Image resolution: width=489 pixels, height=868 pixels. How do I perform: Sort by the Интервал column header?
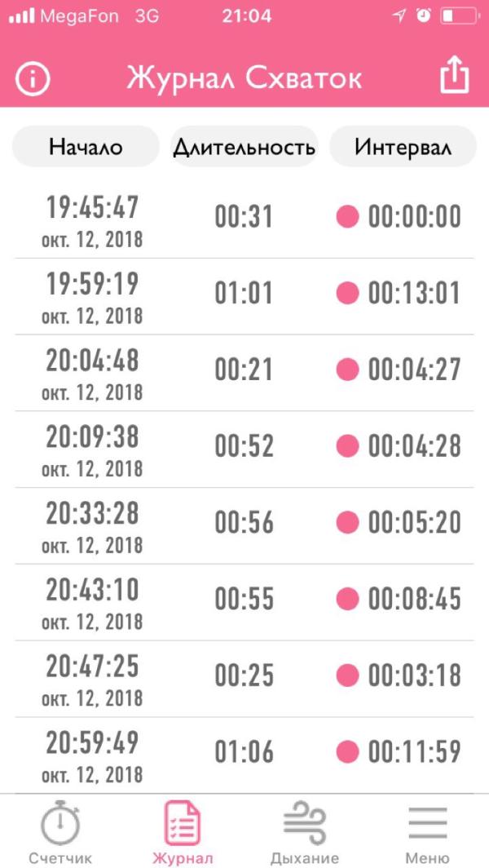pyautogui.click(x=403, y=147)
